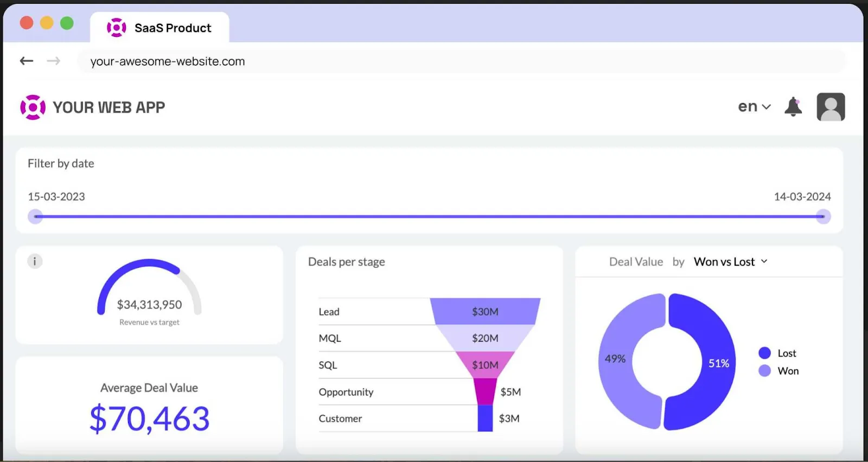
Task: Click the green maximize window dot
Action: pyautogui.click(x=67, y=23)
